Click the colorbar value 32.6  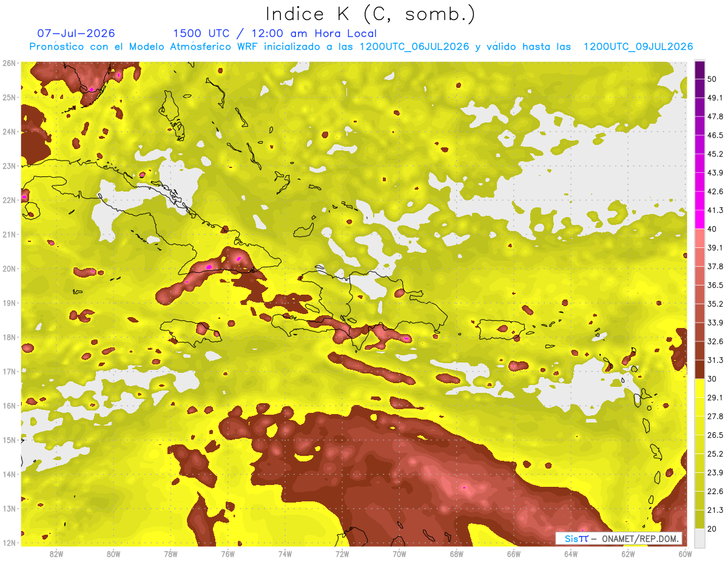coord(715,341)
